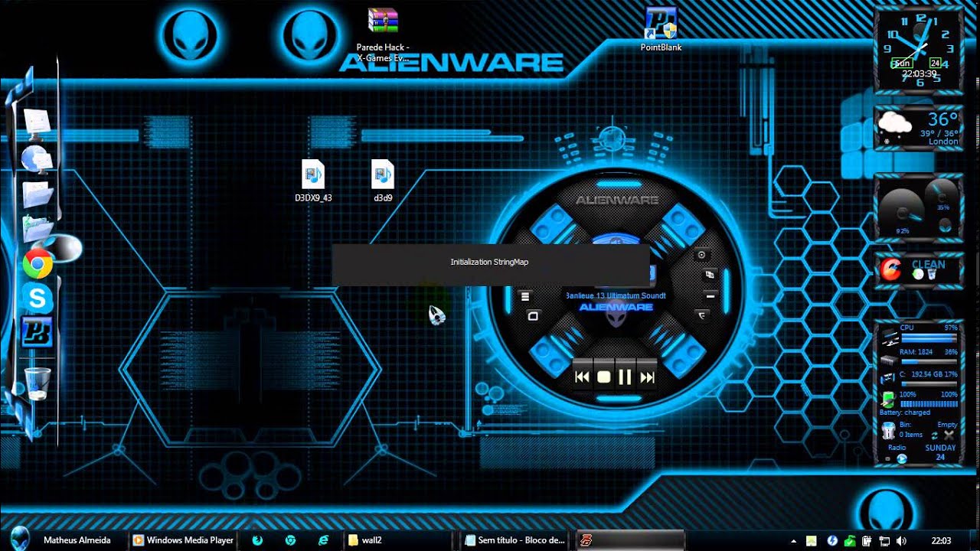Switch to the wall2 folder window

pyautogui.click(x=397, y=540)
